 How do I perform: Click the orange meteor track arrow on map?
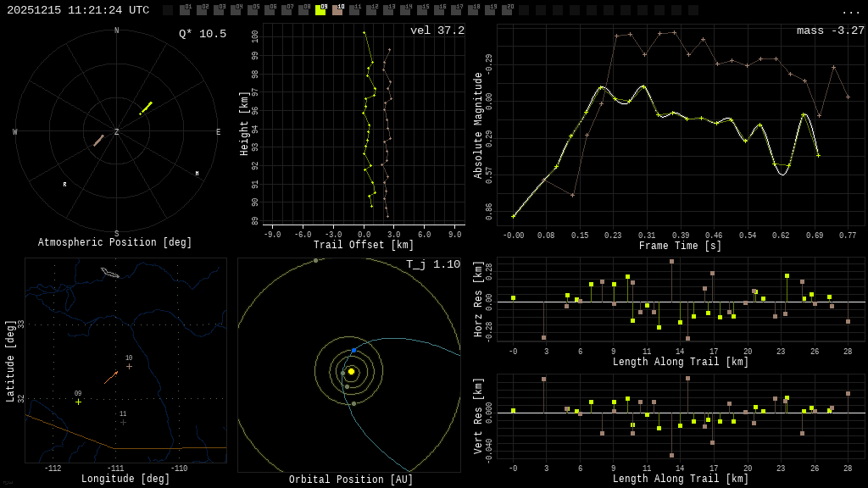(x=111, y=377)
